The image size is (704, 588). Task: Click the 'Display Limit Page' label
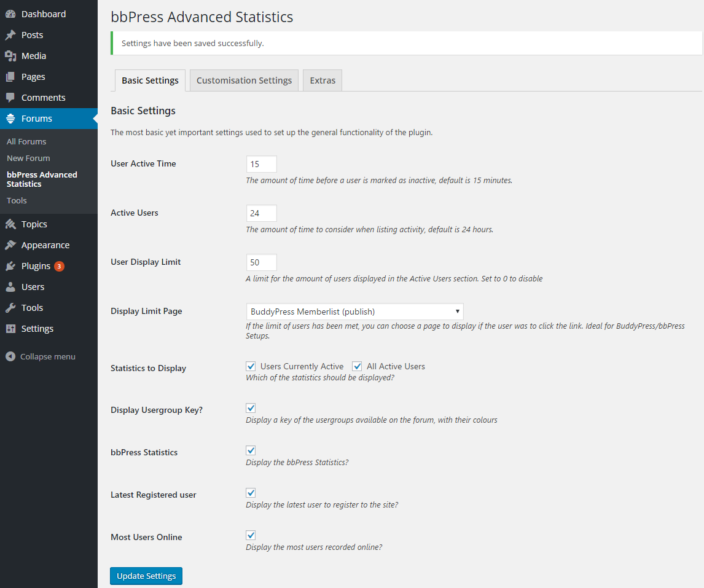[x=146, y=312]
